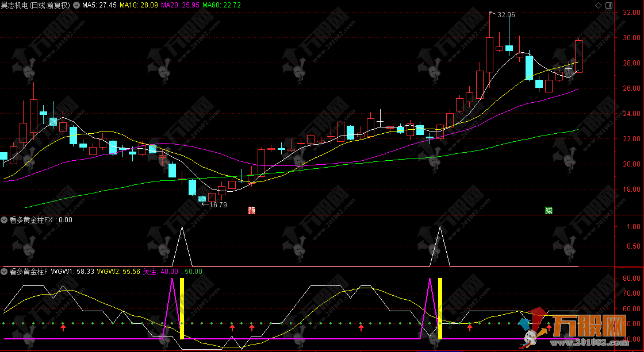
Task: Click the 昊志机电 stock title
Action: (x=36, y=5)
